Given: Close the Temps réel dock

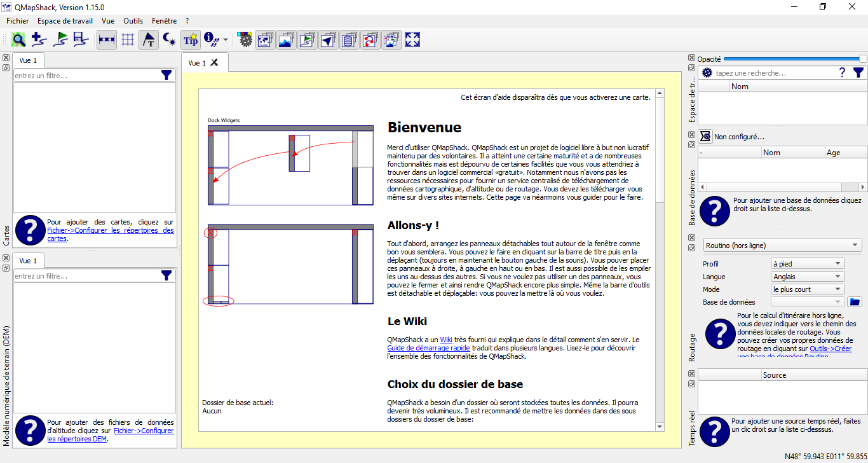Looking at the screenshot, I should click(x=692, y=373).
